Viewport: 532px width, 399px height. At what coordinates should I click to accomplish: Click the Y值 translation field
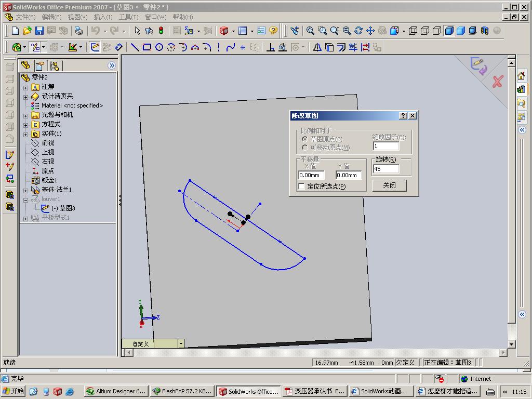(x=349, y=175)
